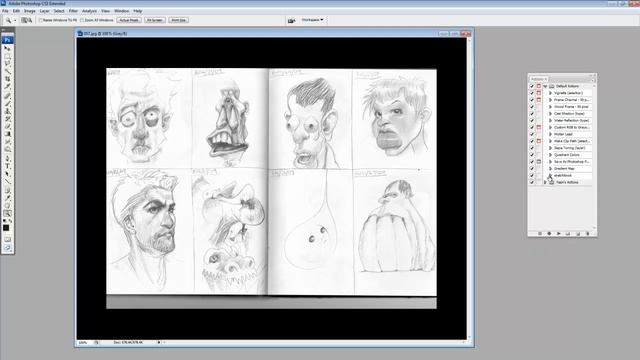Viewport: 640px width, 360px height.
Task: Toggle the checkmark for sketchbook action
Action: 532,176
